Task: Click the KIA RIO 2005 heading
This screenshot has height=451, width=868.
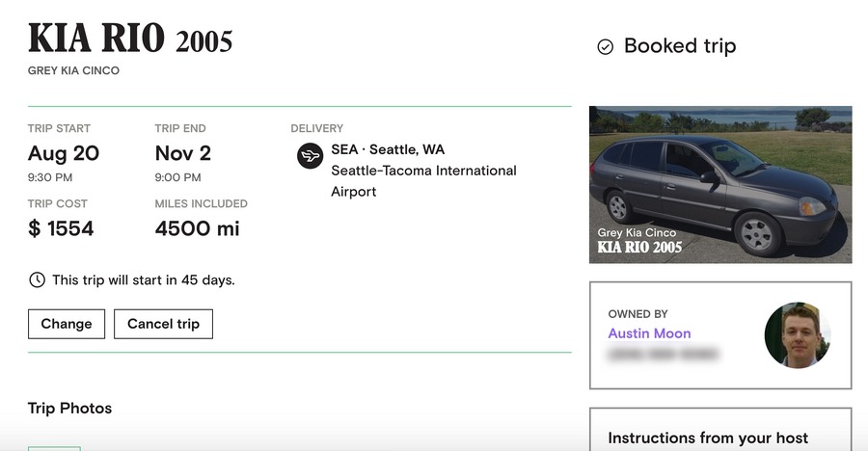Action: point(130,39)
